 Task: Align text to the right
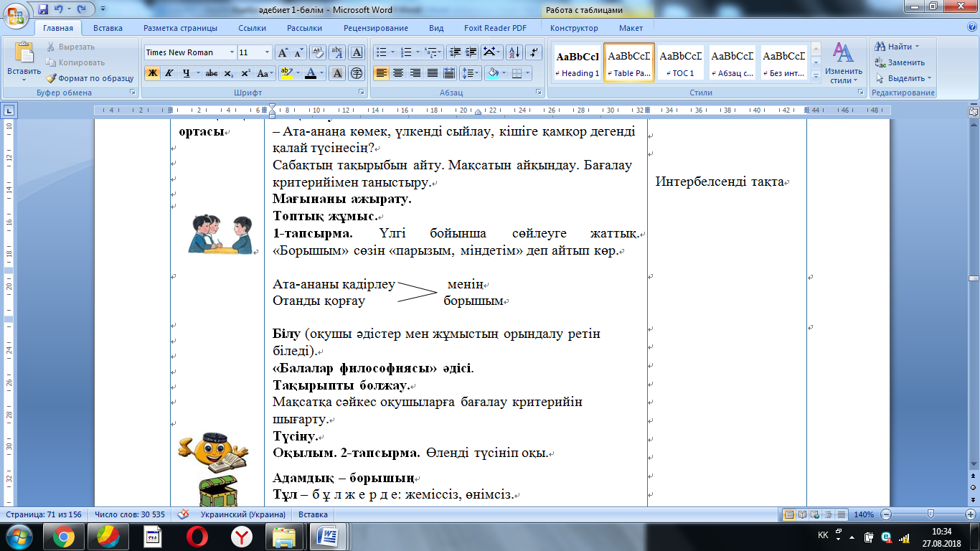[x=415, y=73]
